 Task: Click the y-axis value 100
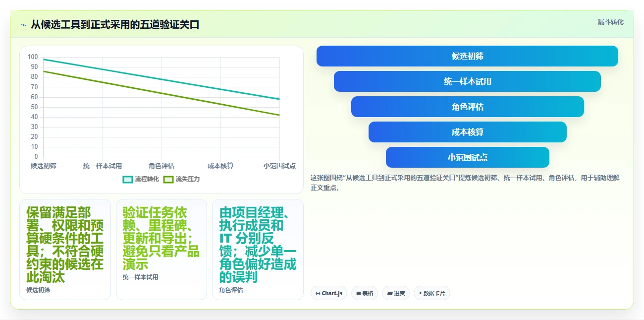(x=33, y=57)
